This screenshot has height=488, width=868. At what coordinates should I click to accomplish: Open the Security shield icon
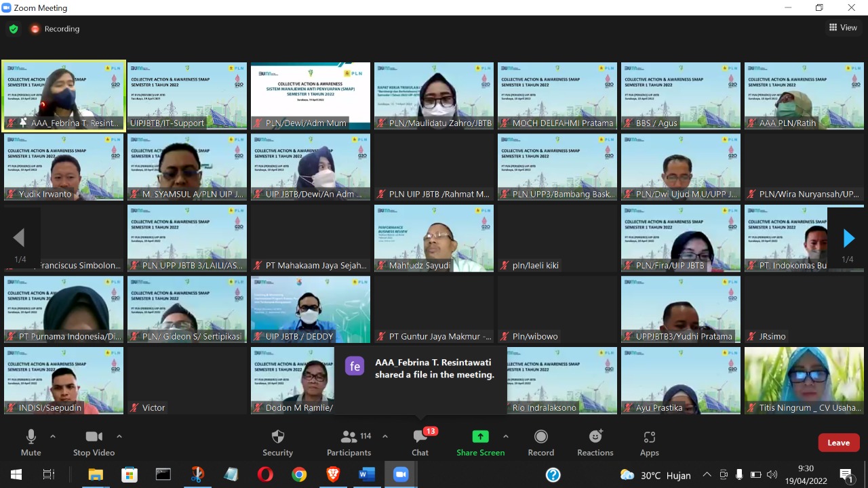[277, 437]
